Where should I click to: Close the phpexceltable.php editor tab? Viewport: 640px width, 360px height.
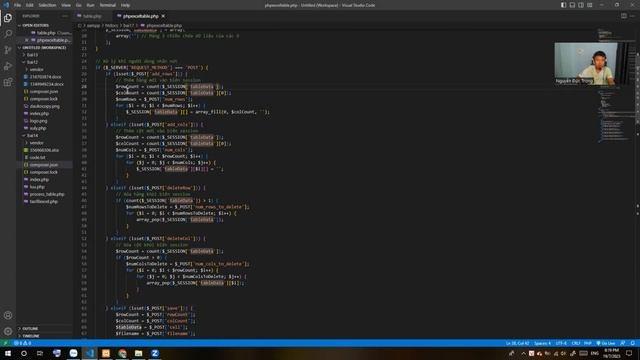(163, 16)
